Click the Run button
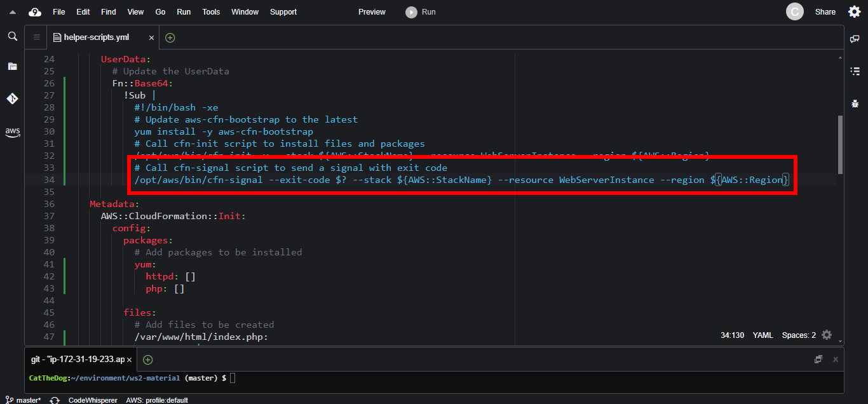 click(421, 12)
